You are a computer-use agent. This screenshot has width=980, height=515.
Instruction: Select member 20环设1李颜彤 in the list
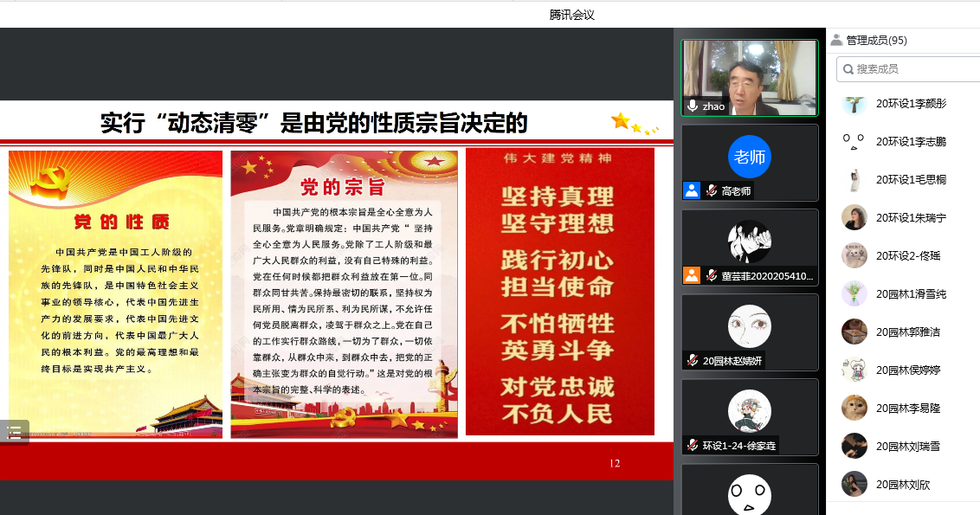click(x=911, y=104)
